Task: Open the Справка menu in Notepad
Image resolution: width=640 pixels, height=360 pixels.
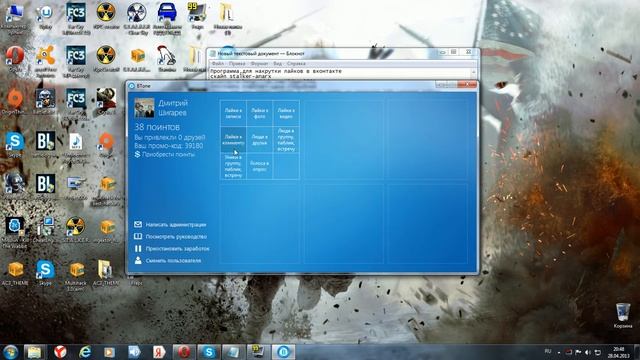Action: (x=296, y=64)
